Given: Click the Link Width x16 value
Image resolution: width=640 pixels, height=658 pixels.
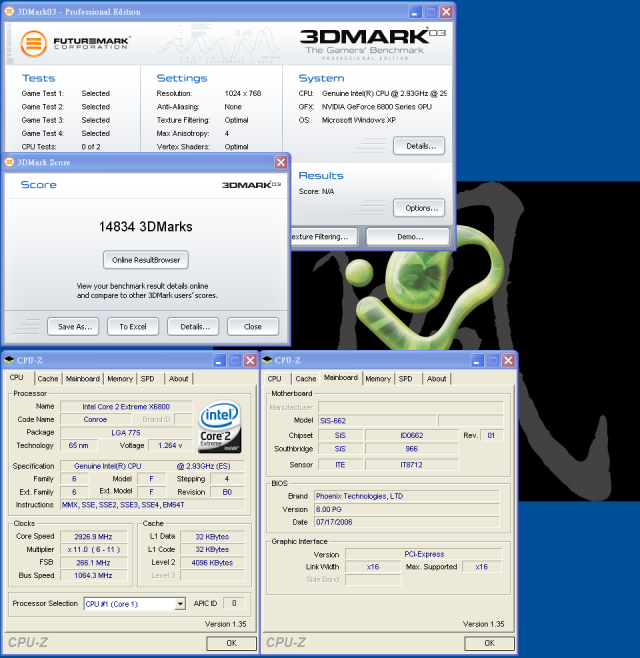Looking at the screenshot, I should 373,567.
